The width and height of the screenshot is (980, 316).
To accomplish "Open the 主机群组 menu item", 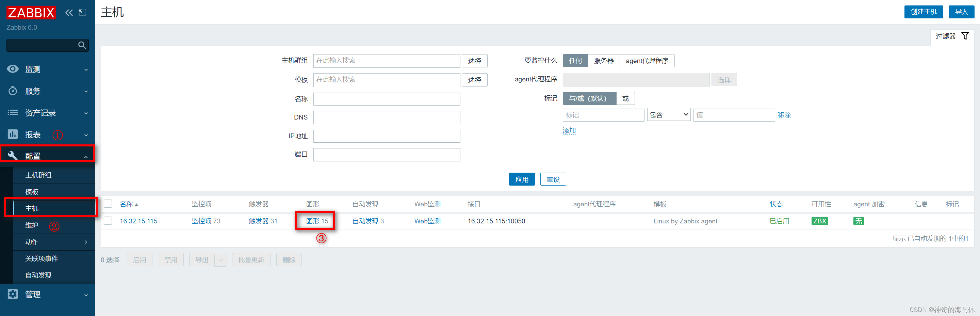I will tap(37, 175).
